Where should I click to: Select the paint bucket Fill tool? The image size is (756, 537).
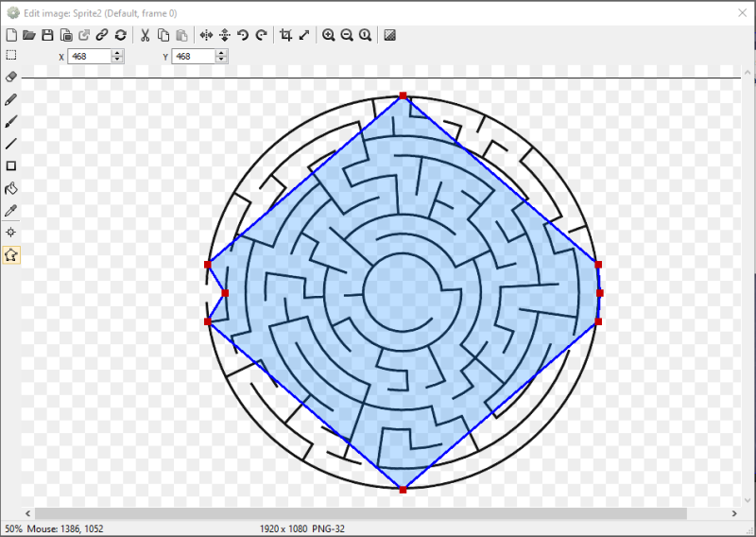point(11,188)
